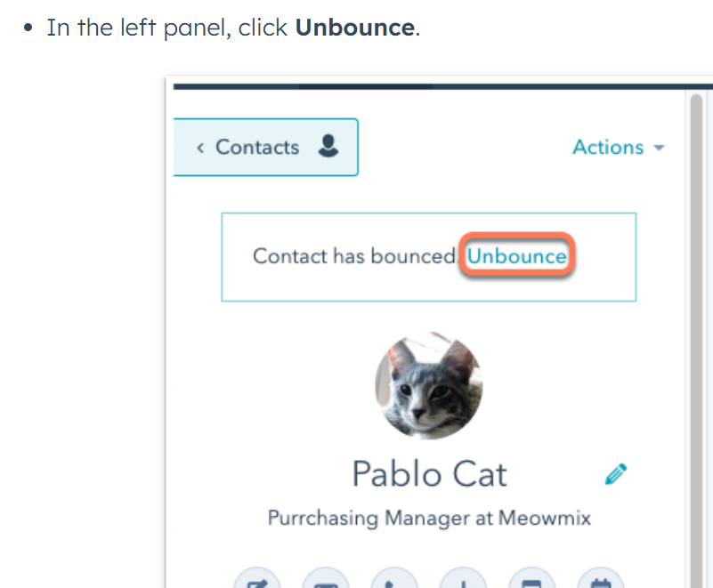The image size is (713, 588).
Task: Click the create task icon
Action: (531, 581)
